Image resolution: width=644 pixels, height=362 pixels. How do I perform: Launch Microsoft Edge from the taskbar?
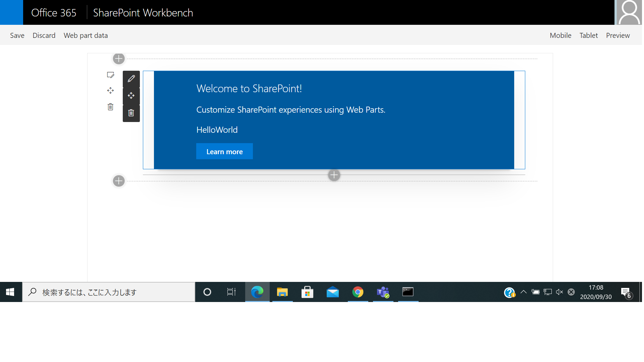point(257,292)
